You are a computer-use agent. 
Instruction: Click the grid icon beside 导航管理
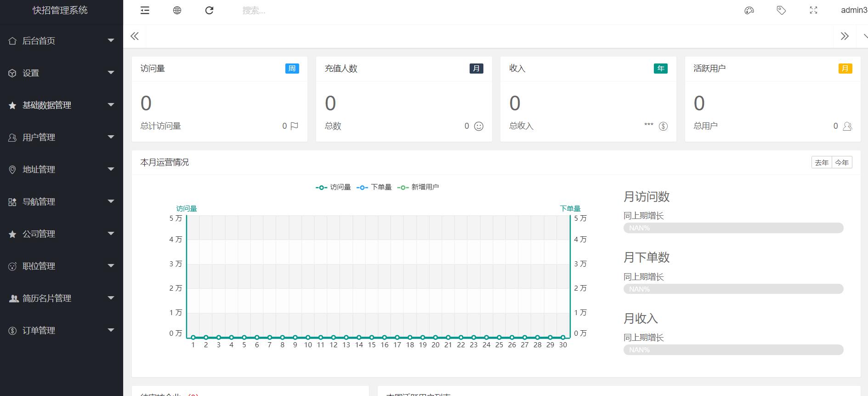coord(12,202)
